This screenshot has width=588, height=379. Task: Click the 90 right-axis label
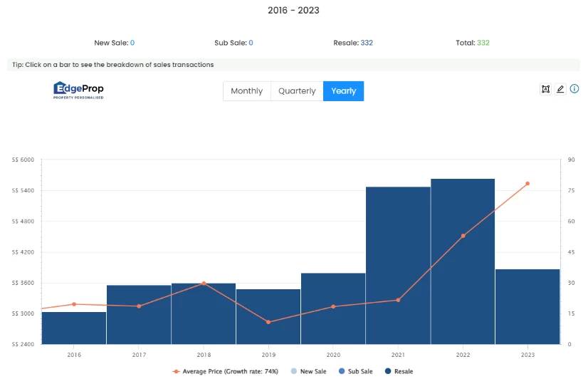pos(571,160)
